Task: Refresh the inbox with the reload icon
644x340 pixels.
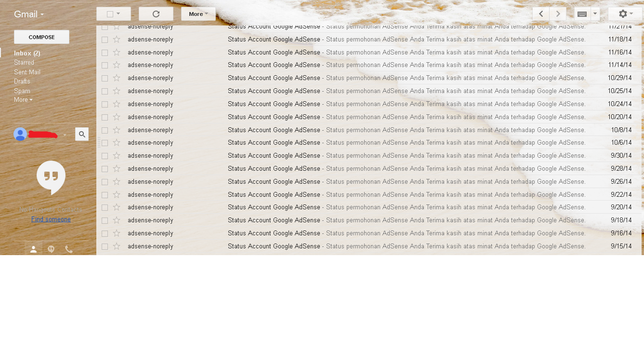Action: [x=156, y=14]
